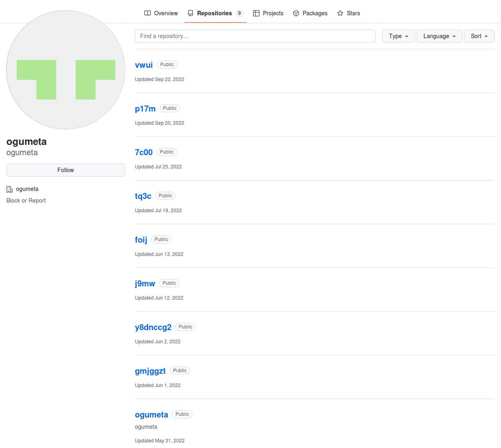Open the ogumeta repository link

click(x=152, y=415)
